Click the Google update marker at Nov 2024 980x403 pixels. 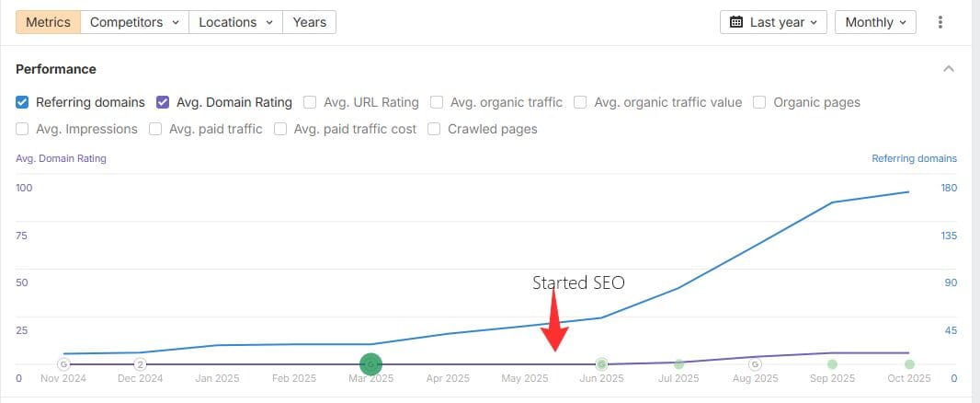tap(63, 364)
